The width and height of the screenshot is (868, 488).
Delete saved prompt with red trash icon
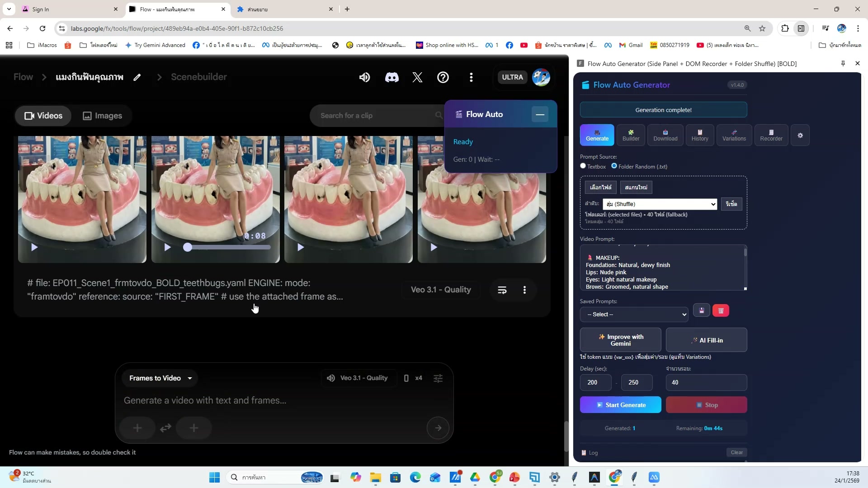click(x=721, y=311)
